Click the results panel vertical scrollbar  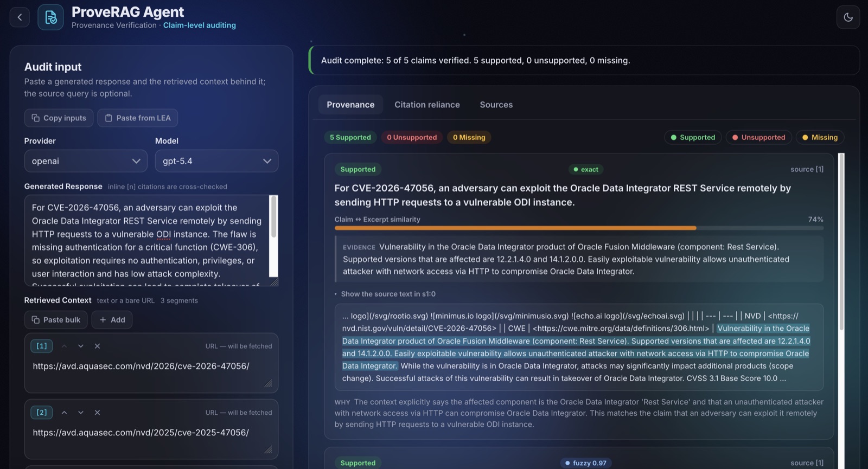point(841,242)
